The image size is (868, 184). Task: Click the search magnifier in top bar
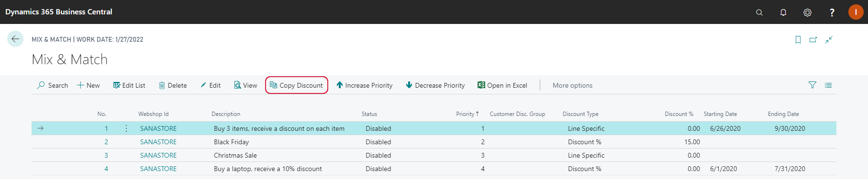click(759, 12)
